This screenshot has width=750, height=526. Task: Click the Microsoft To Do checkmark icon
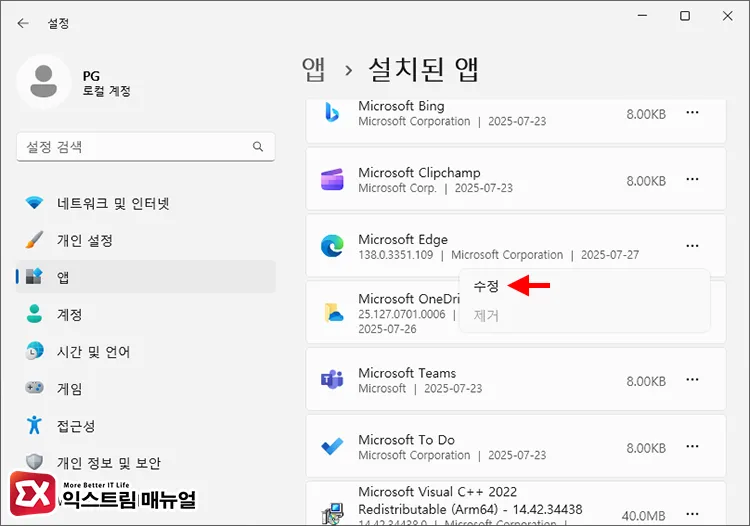[332, 447]
